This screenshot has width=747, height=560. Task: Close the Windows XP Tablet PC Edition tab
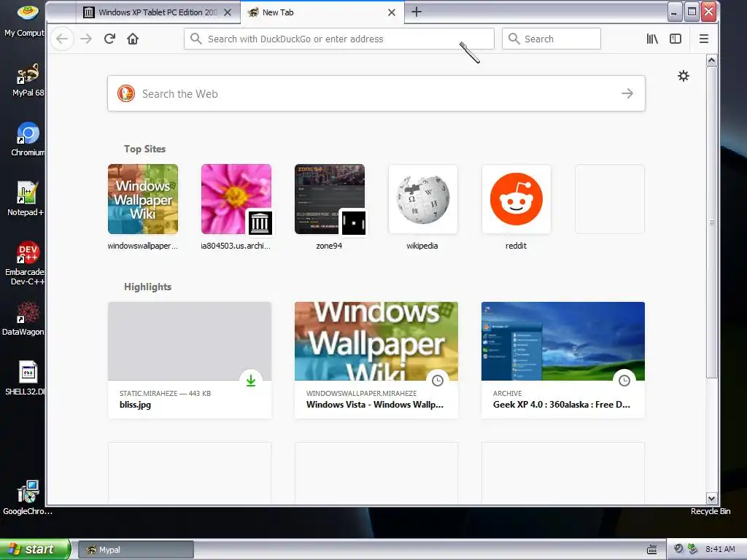pos(228,12)
